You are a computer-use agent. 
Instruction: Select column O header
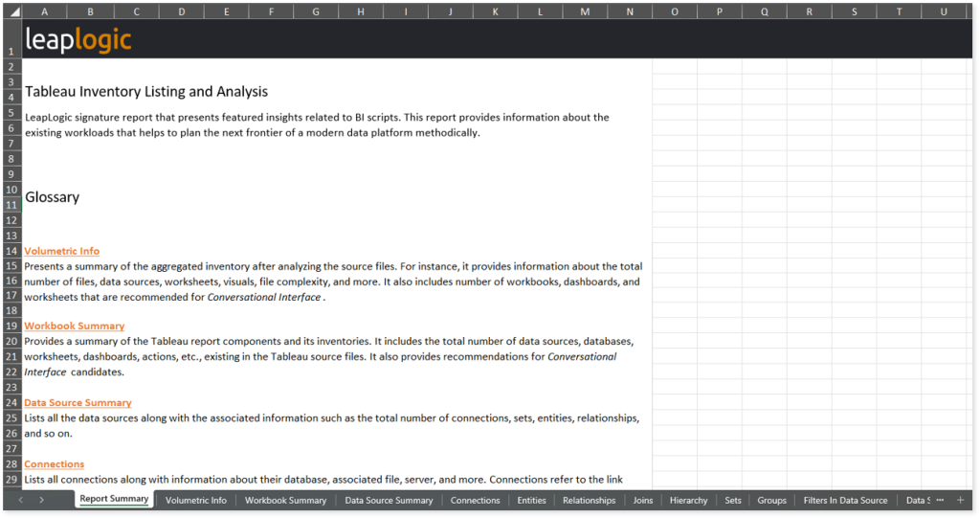pos(675,11)
